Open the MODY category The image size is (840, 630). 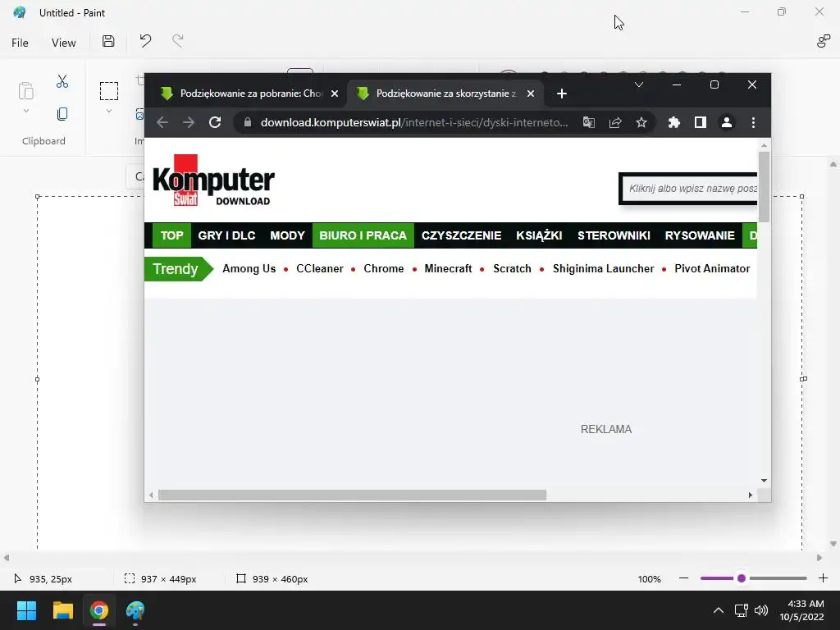[287, 235]
